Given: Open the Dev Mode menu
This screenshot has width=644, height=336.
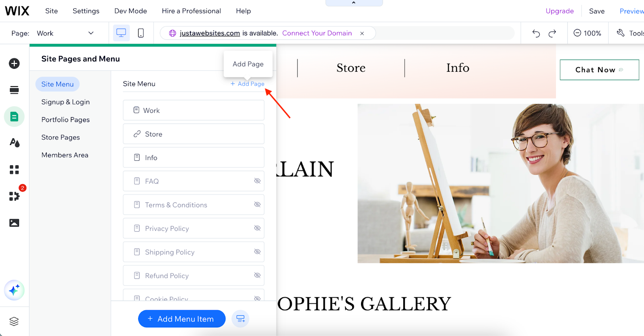Looking at the screenshot, I should click(x=130, y=11).
